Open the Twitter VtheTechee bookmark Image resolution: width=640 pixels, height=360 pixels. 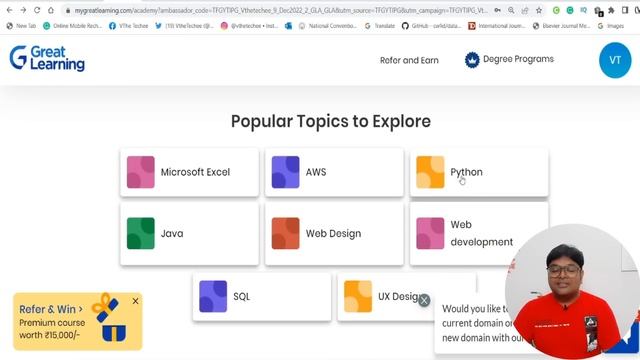click(184, 26)
